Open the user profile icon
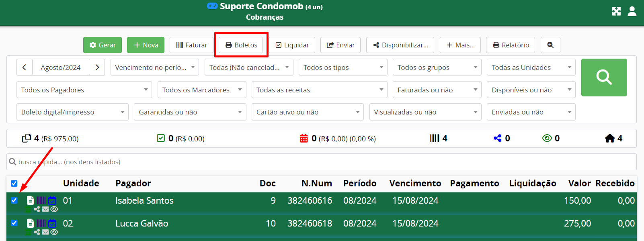The width and height of the screenshot is (644, 241). point(632,11)
